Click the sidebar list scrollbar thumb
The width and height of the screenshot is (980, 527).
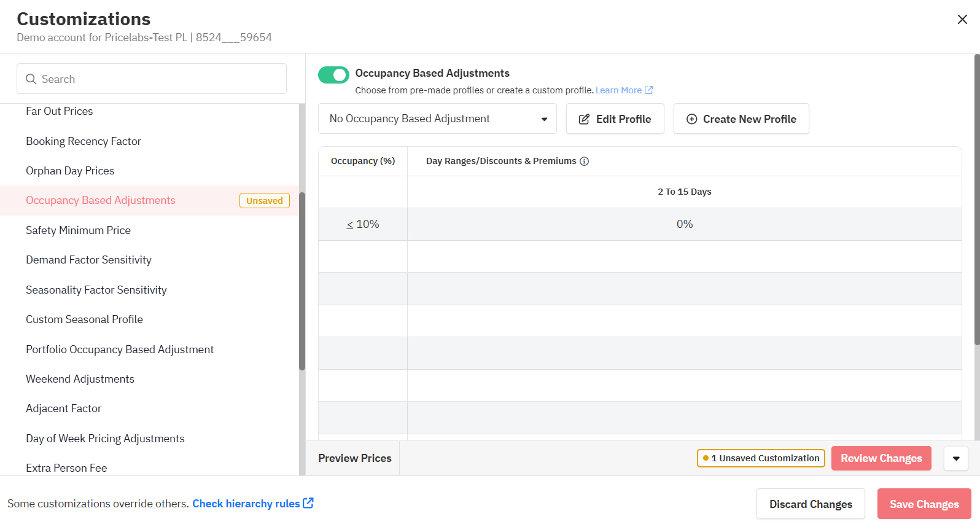pos(301,283)
